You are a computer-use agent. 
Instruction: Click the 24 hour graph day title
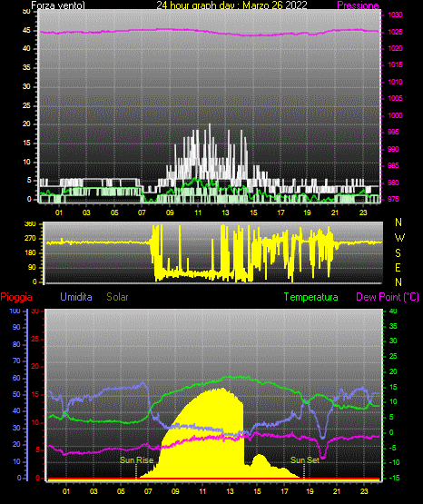(x=231, y=5)
